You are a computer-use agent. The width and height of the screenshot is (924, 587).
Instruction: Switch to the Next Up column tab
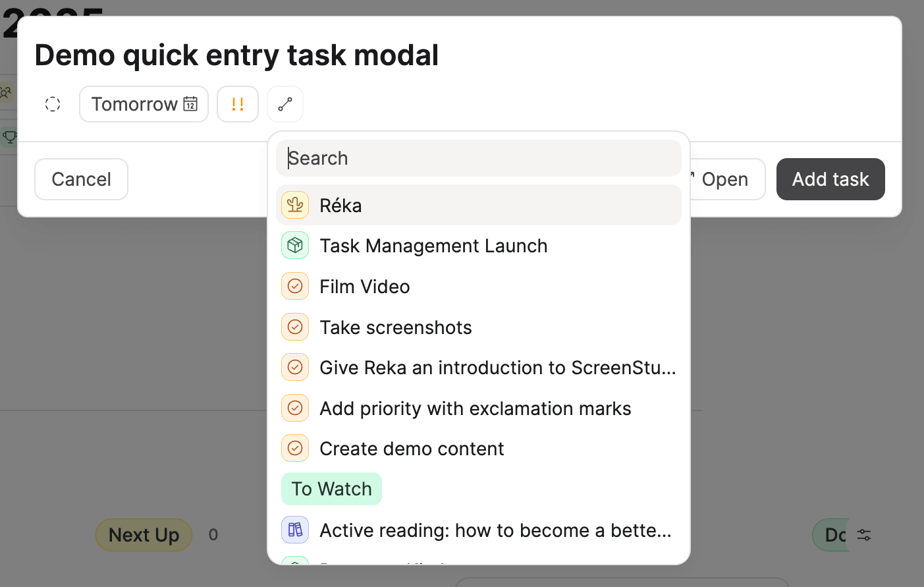144,535
